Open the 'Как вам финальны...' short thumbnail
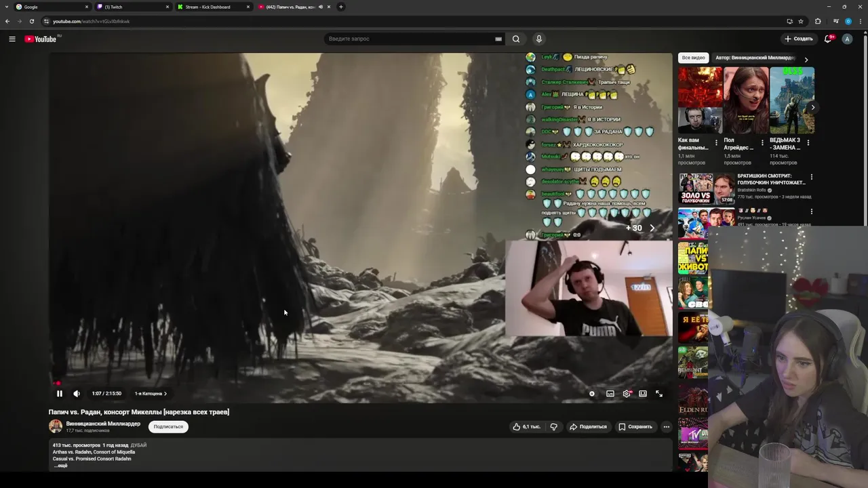868x488 pixels. tap(700, 100)
